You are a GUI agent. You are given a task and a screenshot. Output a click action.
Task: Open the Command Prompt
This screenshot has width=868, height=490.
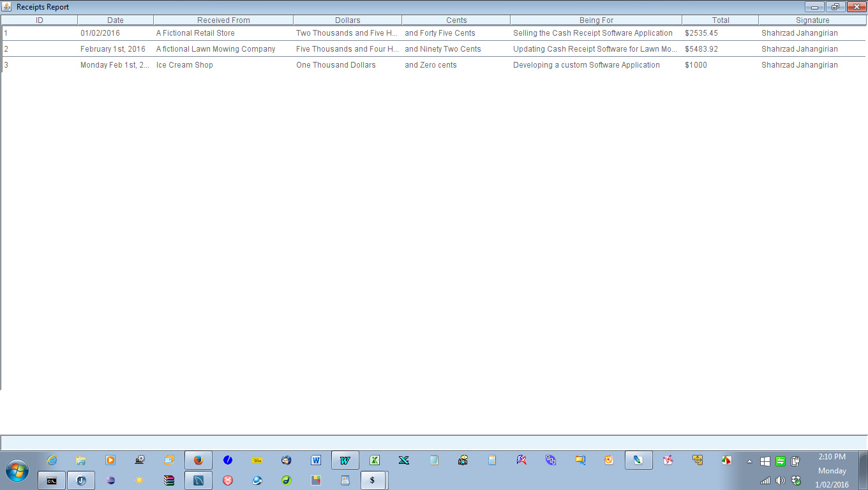[50, 480]
